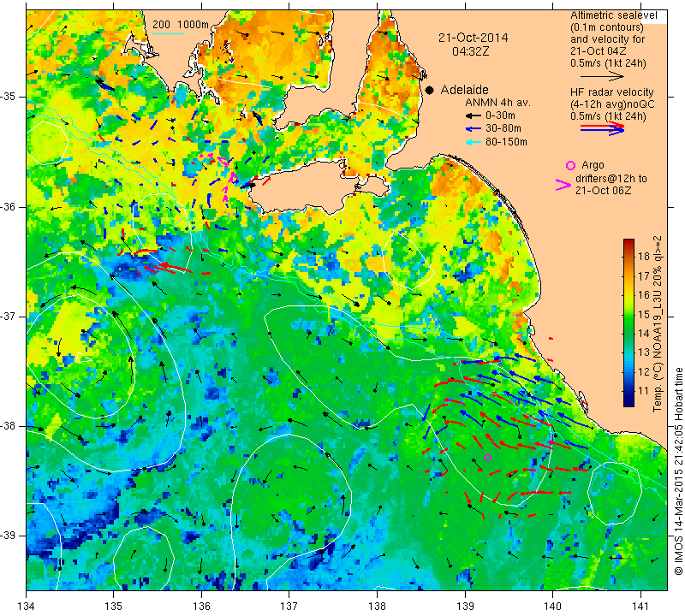Click the cyan 80-150m ANMN legend arrow

474,142
